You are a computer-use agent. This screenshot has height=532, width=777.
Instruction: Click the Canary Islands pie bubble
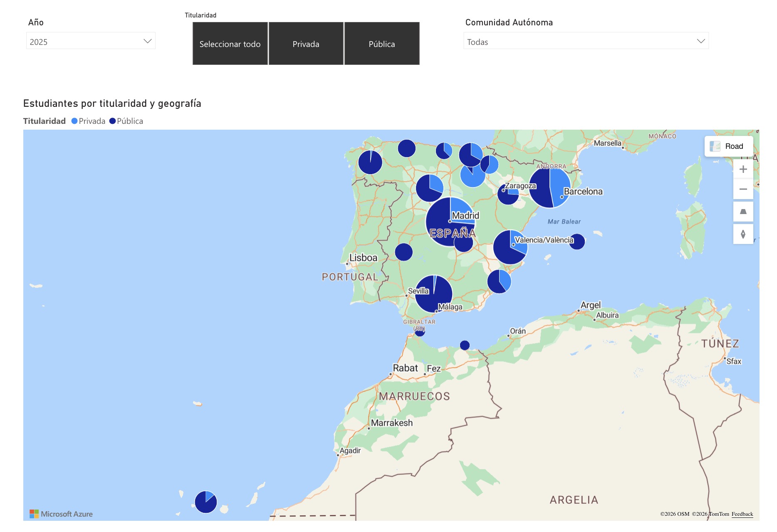click(x=205, y=502)
